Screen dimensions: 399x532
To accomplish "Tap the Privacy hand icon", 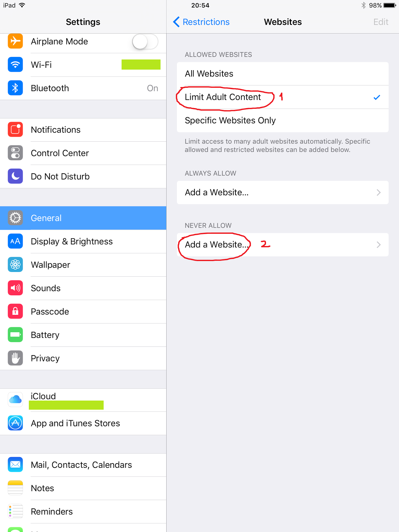I will pyautogui.click(x=15, y=358).
